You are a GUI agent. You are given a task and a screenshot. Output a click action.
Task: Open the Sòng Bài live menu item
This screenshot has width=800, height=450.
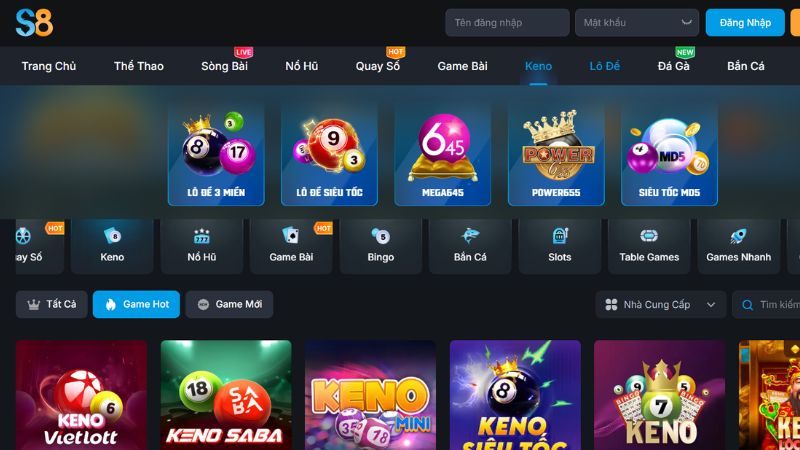point(224,66)
